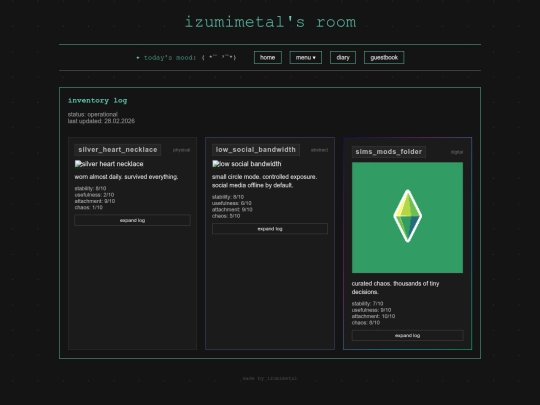540x405 pixels.
Task: Click the Sims plumbob image
Action: [x=407, y=218]
